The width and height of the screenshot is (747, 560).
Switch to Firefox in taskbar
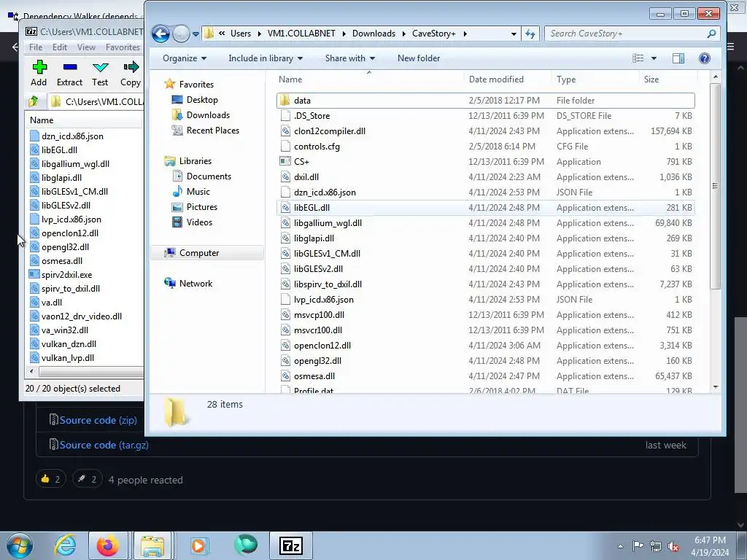pyautogui.click(x=108, y=545)
